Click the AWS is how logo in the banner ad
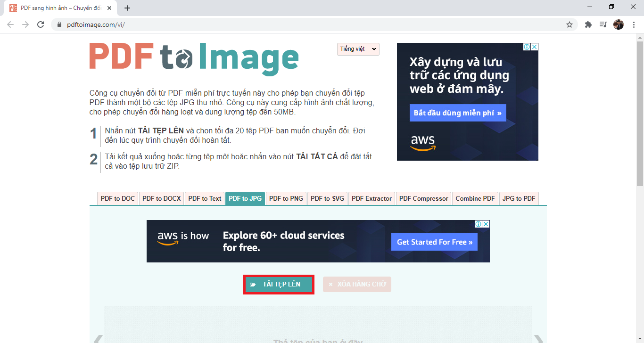This screenshot has width=644, height=343. tap(183, 237)
